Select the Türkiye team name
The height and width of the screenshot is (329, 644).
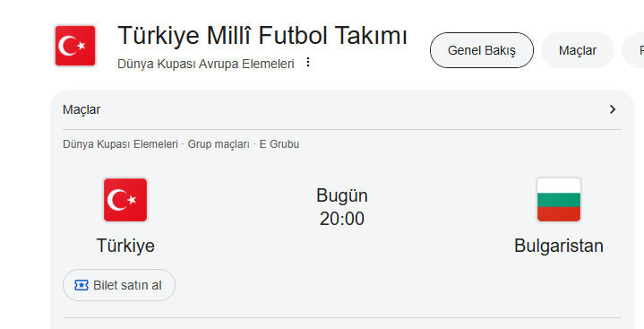(x=125, y=246)
